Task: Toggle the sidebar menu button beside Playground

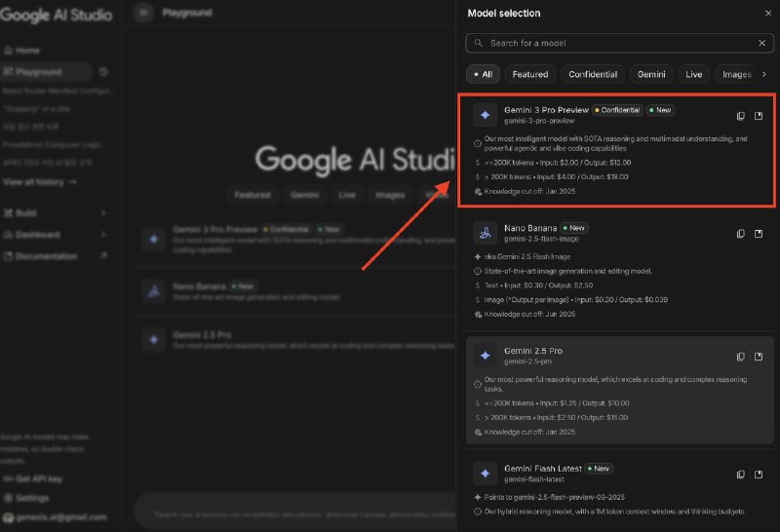Action: (x=144, y=13)
